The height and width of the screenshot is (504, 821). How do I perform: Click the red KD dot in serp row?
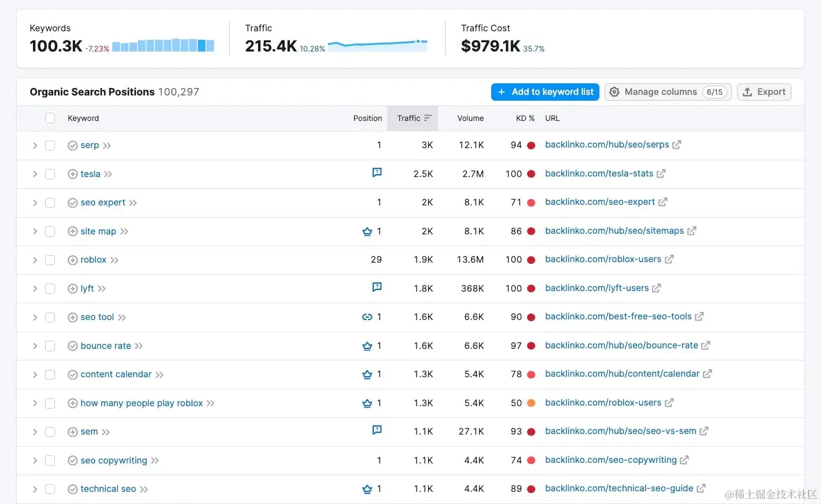tap(531, 145)
